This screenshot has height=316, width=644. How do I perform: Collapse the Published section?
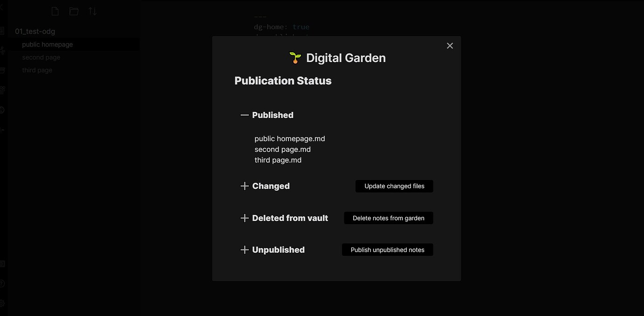coord(244,115)
